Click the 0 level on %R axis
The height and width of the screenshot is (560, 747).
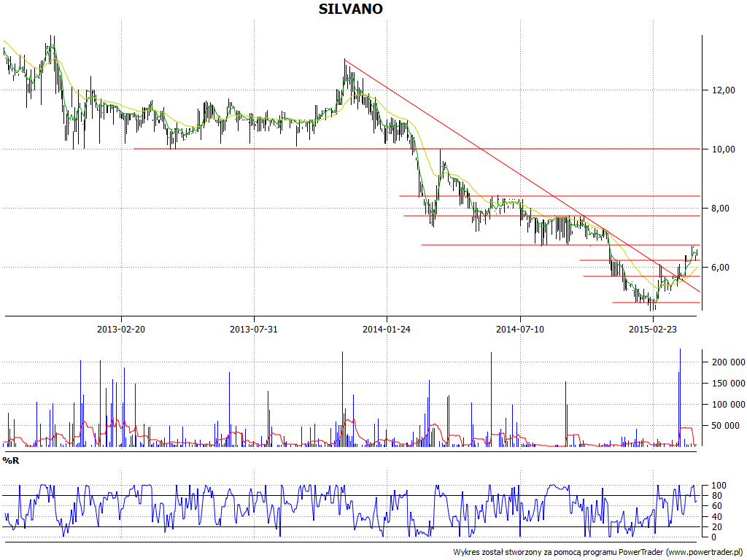click(x=713, y=537)
